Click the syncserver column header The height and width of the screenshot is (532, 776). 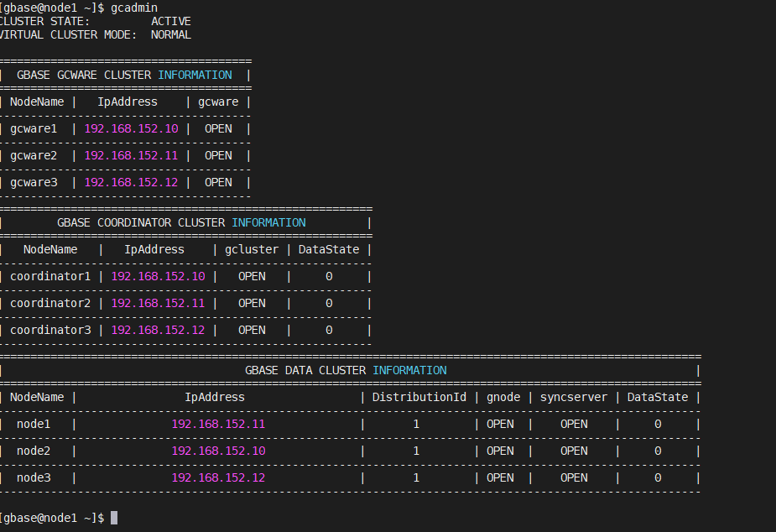point(574,398)
